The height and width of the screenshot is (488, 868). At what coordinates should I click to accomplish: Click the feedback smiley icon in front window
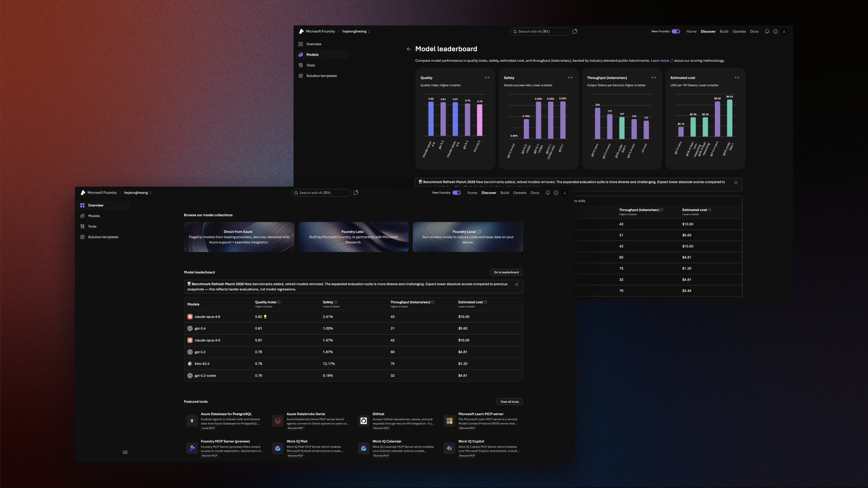click(x=556, y=193)
